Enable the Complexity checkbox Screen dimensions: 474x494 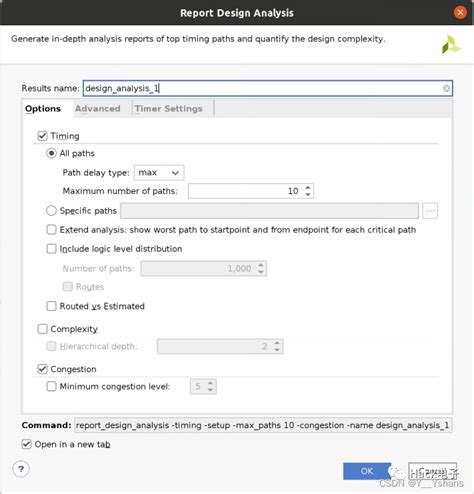tap(42, 329)
